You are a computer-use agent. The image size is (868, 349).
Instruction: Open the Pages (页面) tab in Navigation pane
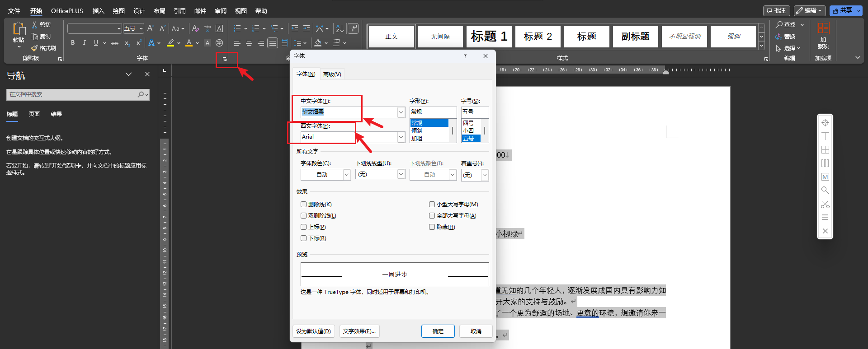(34, 114)
